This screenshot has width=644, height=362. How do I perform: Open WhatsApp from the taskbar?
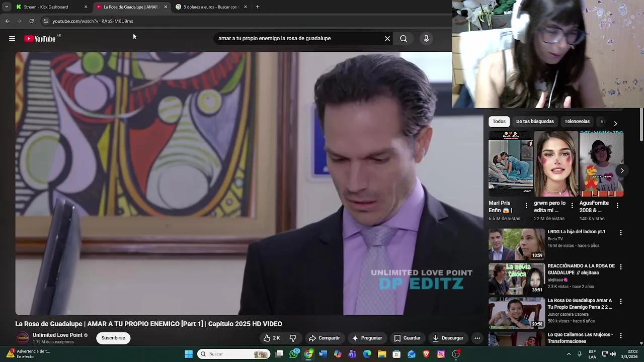[x=294, y=354]
